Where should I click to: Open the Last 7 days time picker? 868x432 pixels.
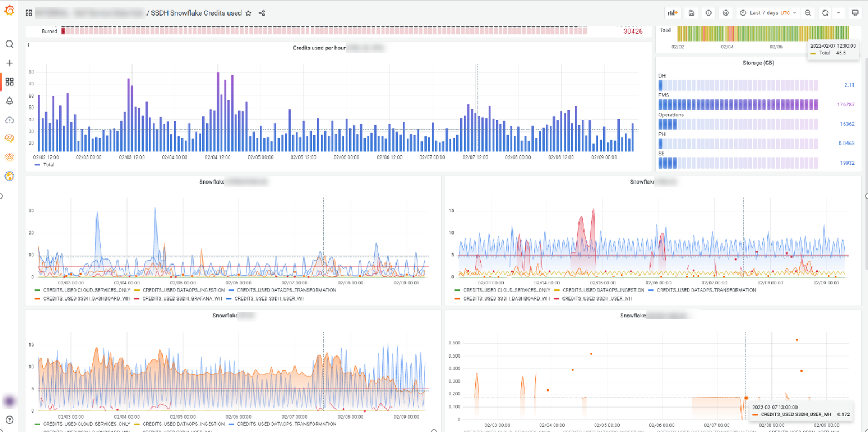click(768, 13)
